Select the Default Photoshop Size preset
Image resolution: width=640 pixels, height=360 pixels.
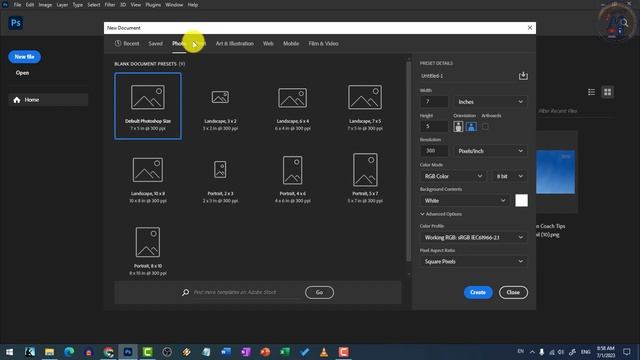click(148, 106)
